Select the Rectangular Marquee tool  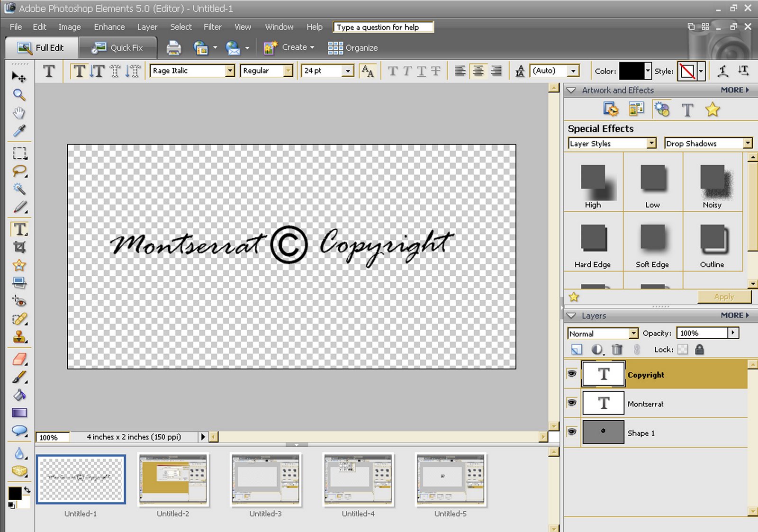(x=19, y=153)
